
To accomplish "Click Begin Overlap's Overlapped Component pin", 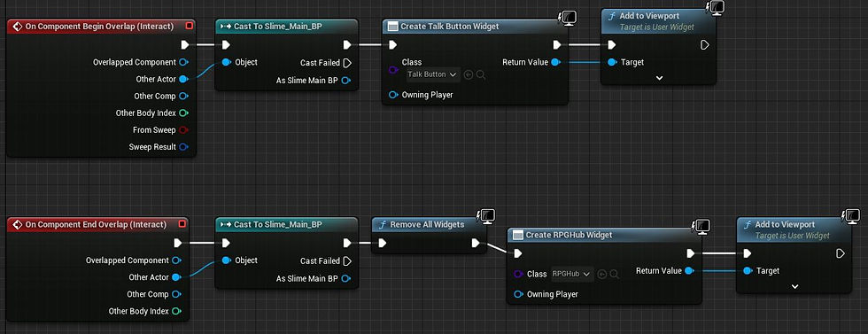I will pyautogui.click(x=184, y=62).
